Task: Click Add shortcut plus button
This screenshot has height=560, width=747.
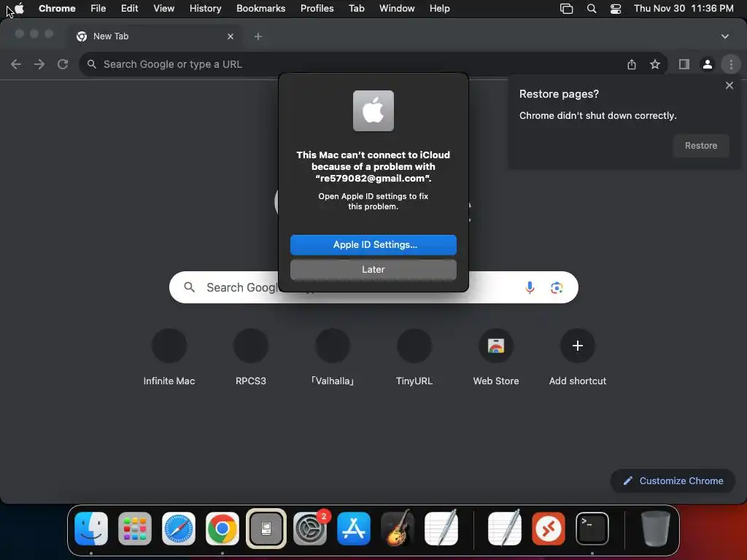Action: [x=578, y=346]
